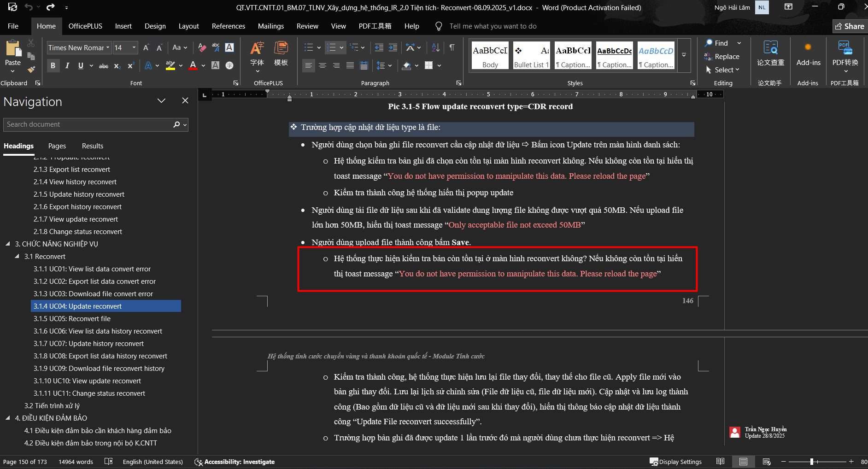Image resolution: width=868 pixels, height=469 pixels.
Task: Expand the Styles gallery list
Action: coord(684,55)
